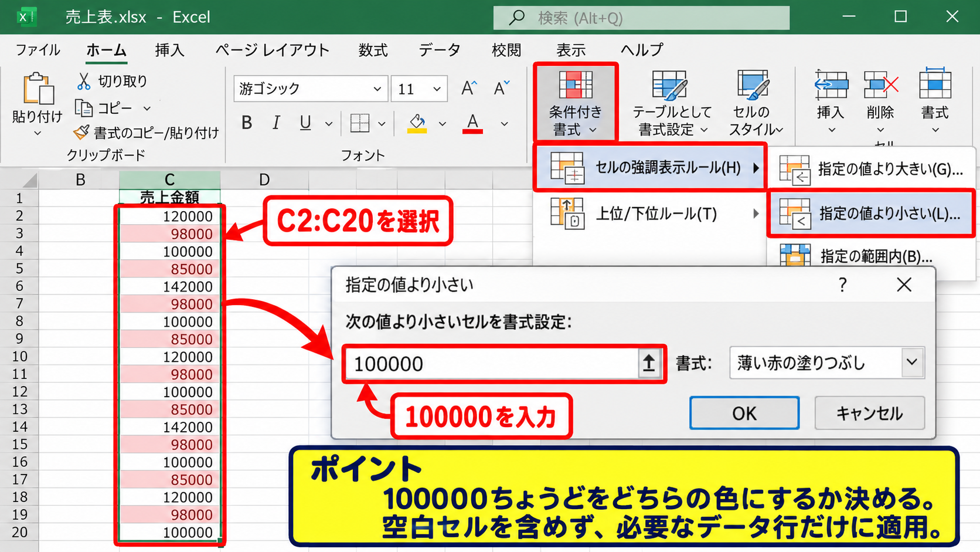
Task: Open the 書式 format style combo box
Action: click(x=826, y=363)
